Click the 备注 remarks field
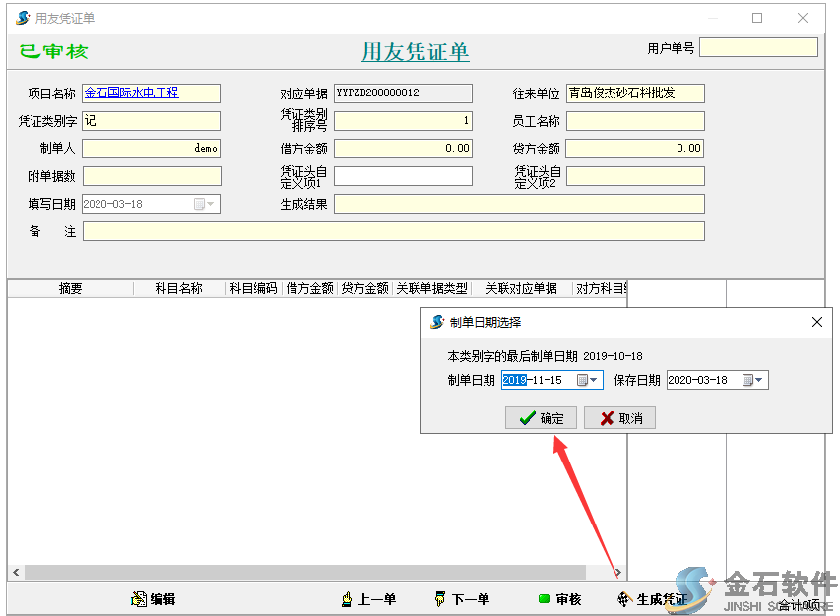The height and width of the screenshot is (616, 840). [x=393, y=231]
